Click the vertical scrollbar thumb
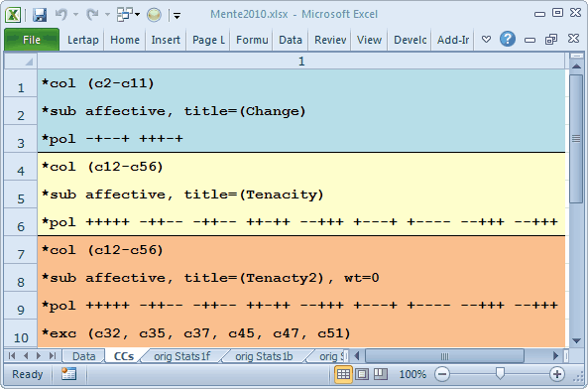 [x=576, y=139]
